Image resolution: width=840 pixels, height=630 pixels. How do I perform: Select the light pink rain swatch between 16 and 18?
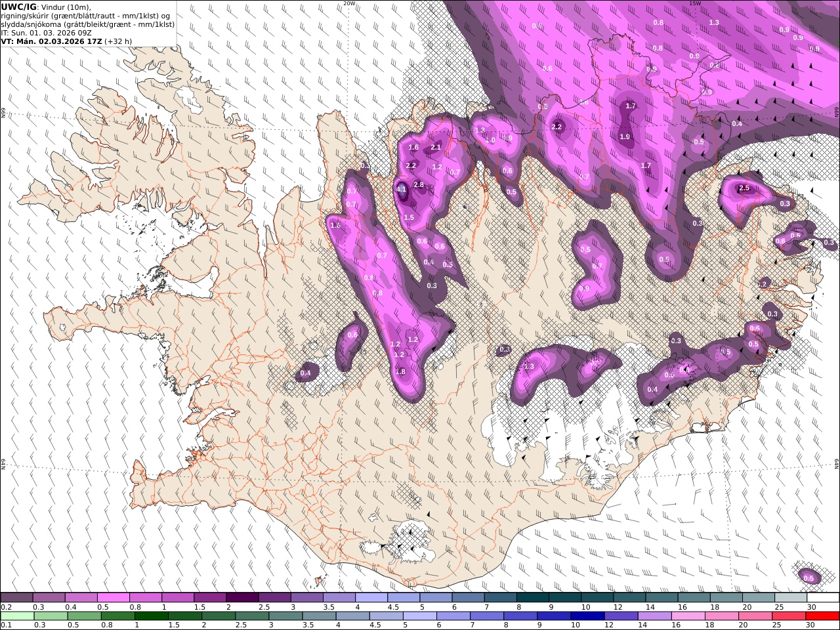coord(688,616)
